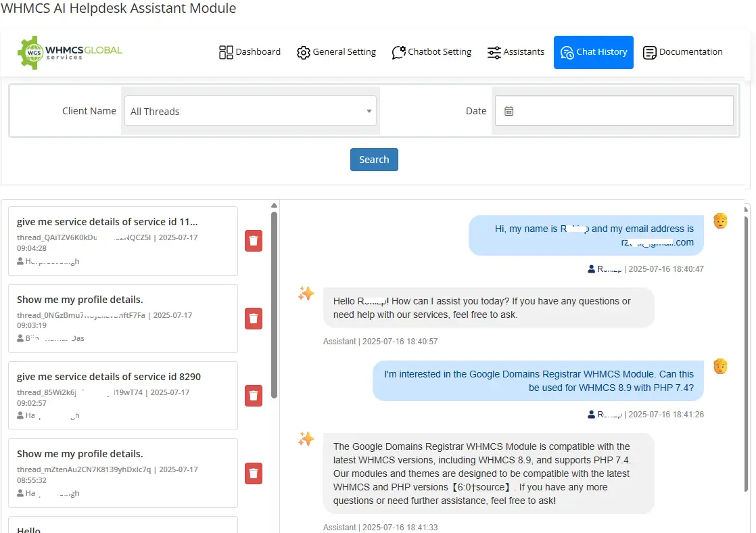
Task: Click the Dashboard grid icon
Action: 224,51
